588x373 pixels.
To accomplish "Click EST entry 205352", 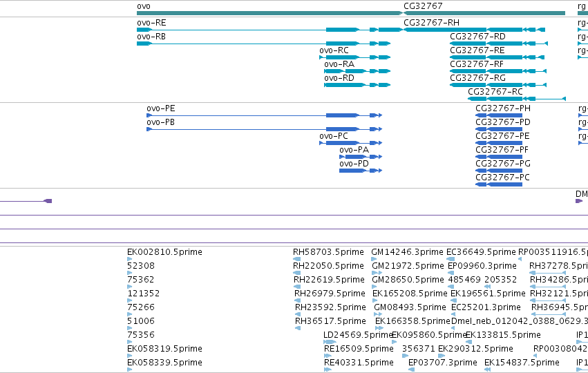I will pyautogui.click(x=501, y=280).
